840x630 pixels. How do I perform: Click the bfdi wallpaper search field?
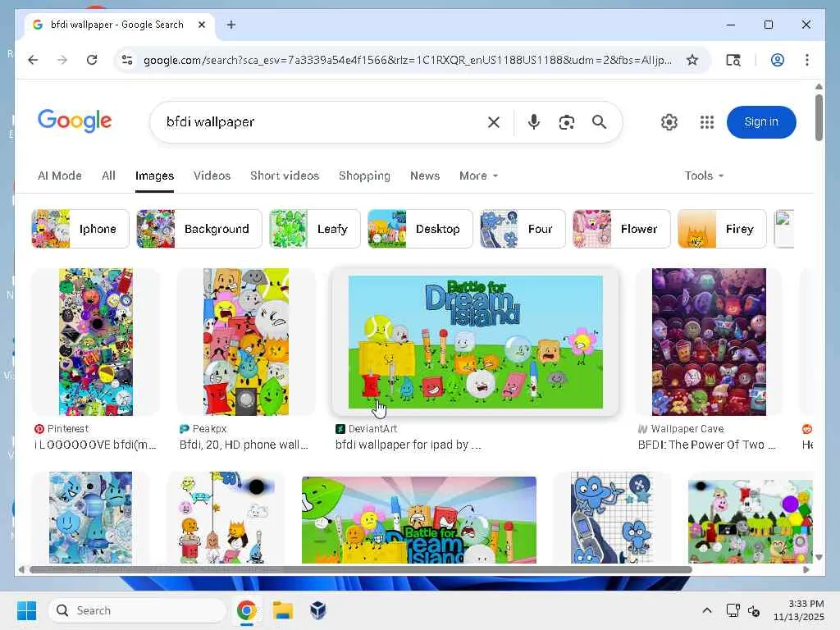click(x=322, y=122)
